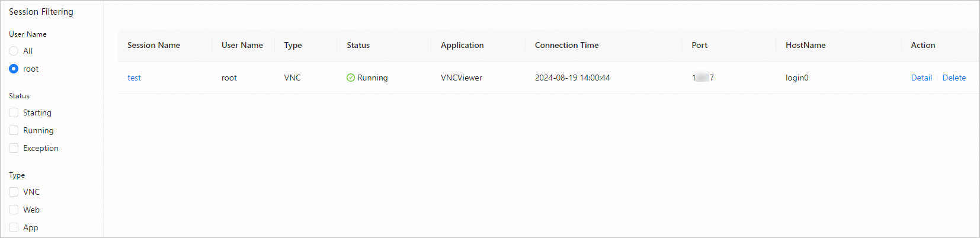The image size is (980, 238).
Task: Click the Type column header
Action: point(293,45)
